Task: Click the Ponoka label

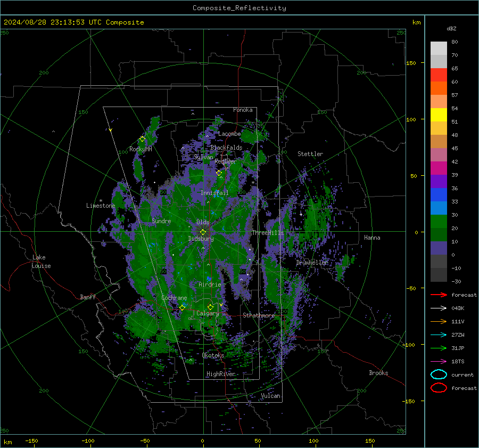Action: pyautogui.click(x=243, y=110)
